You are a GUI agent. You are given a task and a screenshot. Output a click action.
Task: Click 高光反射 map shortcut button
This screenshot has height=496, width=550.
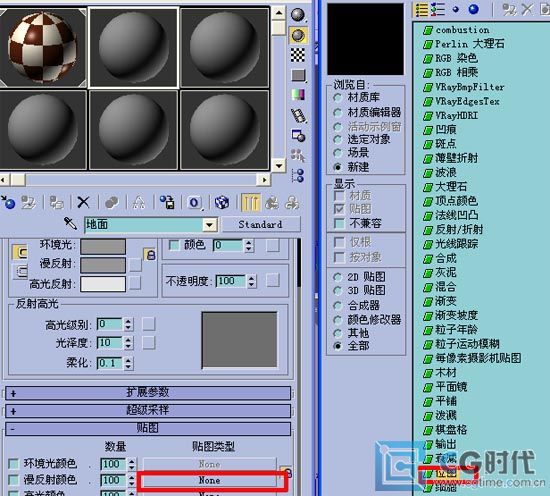coord(135,283)
